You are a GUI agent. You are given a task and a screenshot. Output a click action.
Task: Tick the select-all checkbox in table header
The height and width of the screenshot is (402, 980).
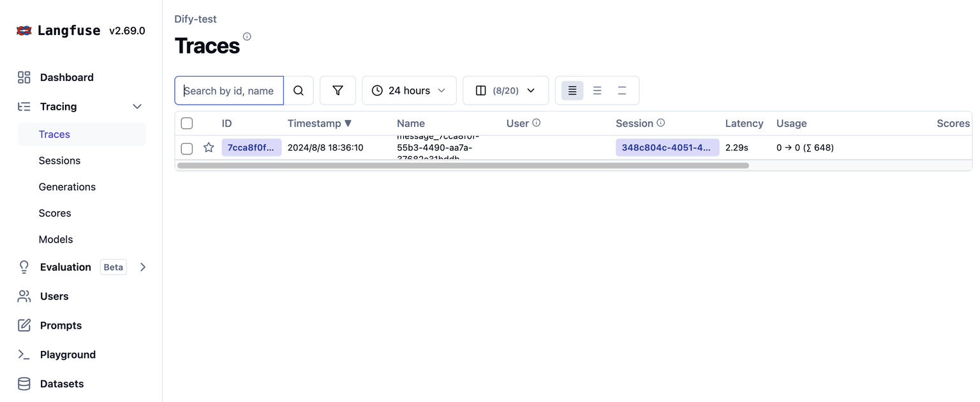click(x=187, y=123)
